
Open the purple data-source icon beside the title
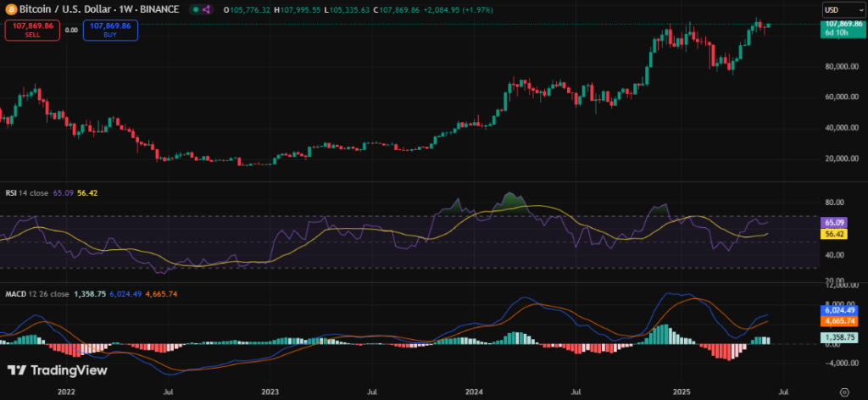206,9
